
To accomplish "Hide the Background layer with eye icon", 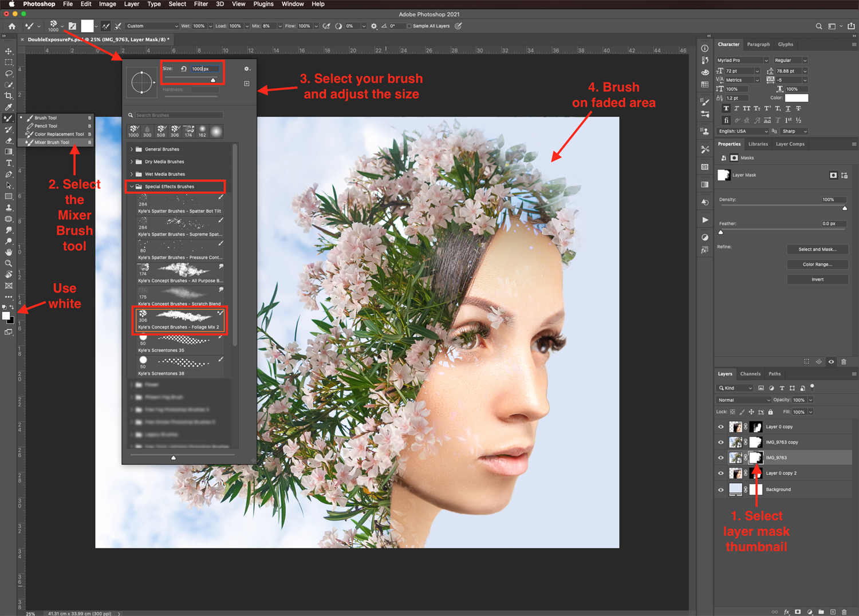I will coord(721,489).
